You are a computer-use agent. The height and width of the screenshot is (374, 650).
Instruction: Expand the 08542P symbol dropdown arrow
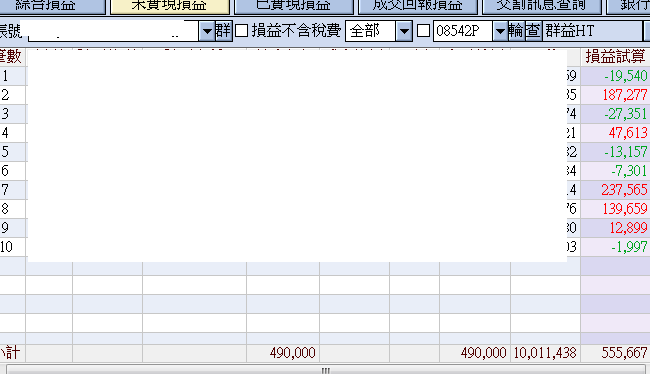(500, 31)
